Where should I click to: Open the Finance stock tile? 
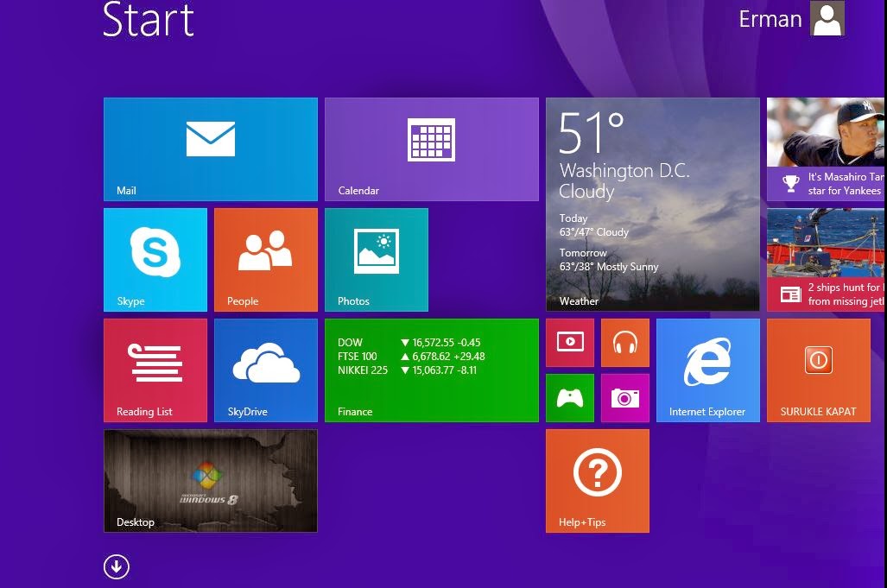coord(432,370)
